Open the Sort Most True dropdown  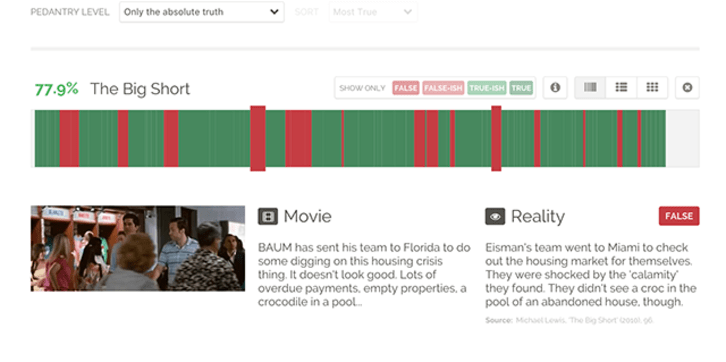point(373,12)
